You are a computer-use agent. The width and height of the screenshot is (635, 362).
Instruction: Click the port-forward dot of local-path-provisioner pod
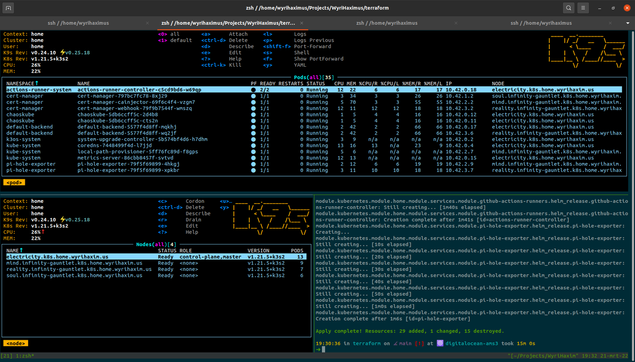tap(253, 152)
